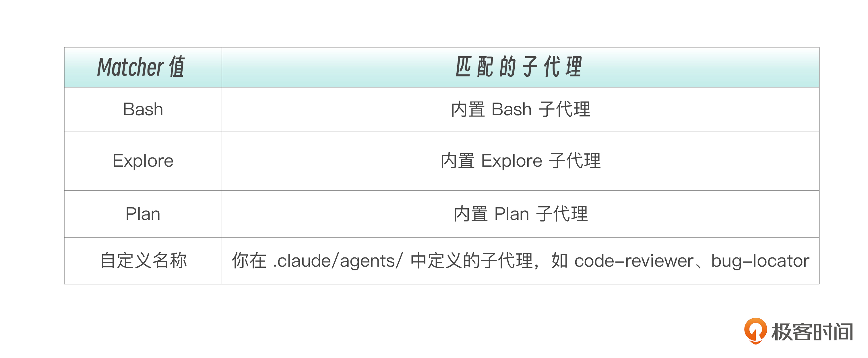868x358 pixels.
Task: Click the orange 极客时间 logo icon
Action: (755, 331)
